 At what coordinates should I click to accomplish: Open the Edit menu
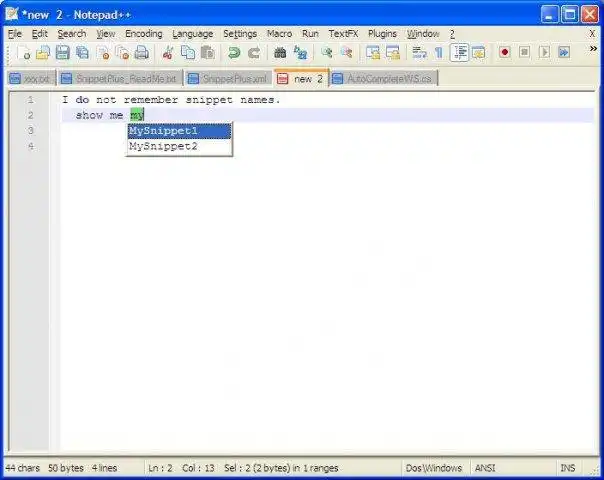(x=40, y=34)
